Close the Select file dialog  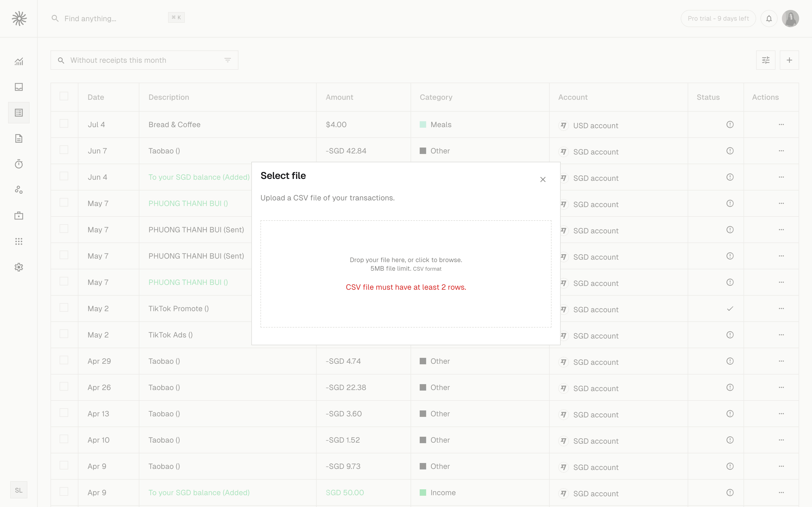tap(543, 179)
